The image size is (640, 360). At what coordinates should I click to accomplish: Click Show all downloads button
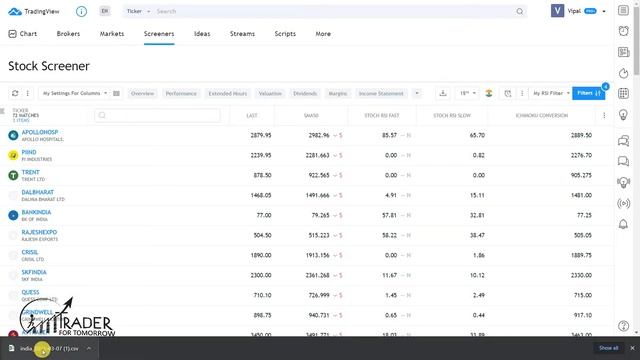(x=609, y=348)
